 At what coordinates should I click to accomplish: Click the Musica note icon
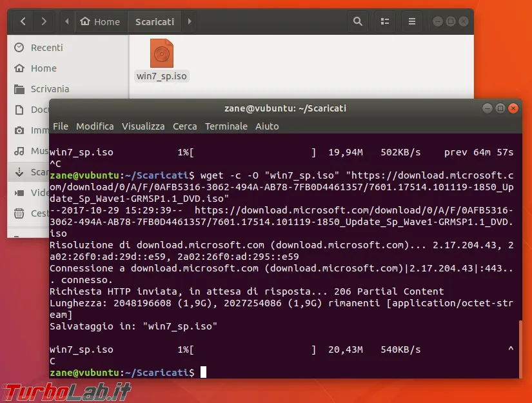coord(19,151)
